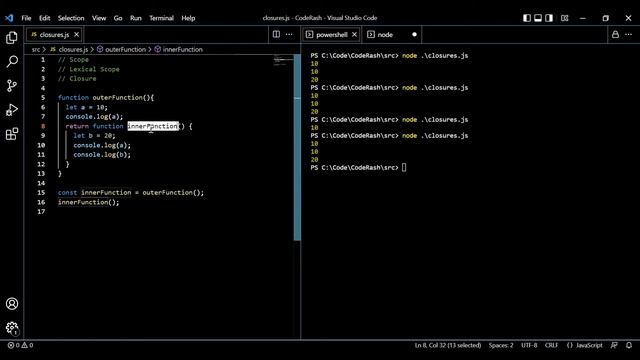Open the Run menu

136,18
